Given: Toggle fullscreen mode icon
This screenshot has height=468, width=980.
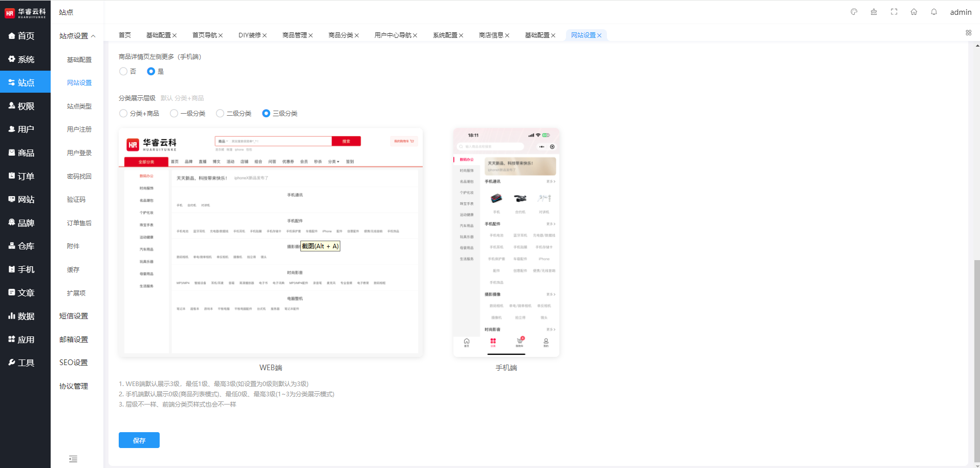Looking at the screenshot, I should click(894, 12).
